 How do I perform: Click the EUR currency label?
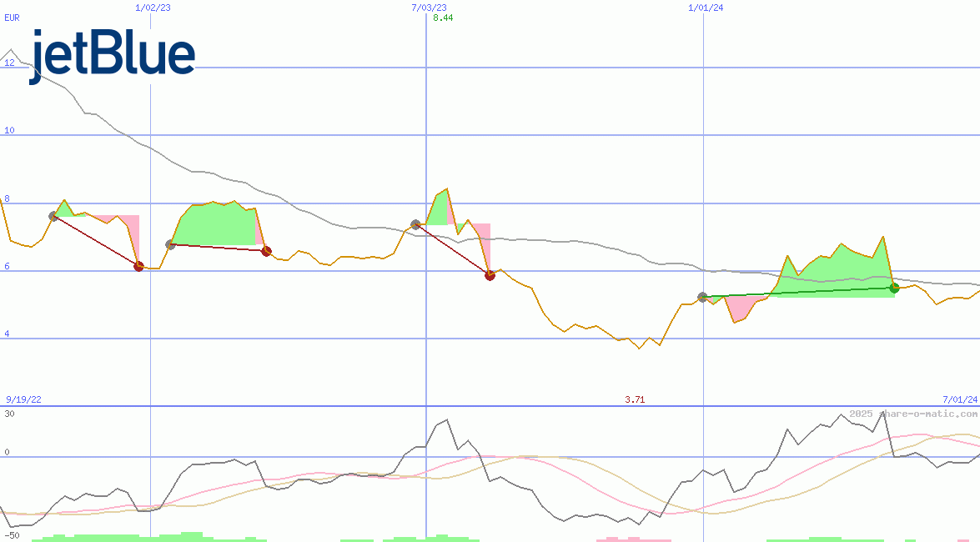click(12, 18)
